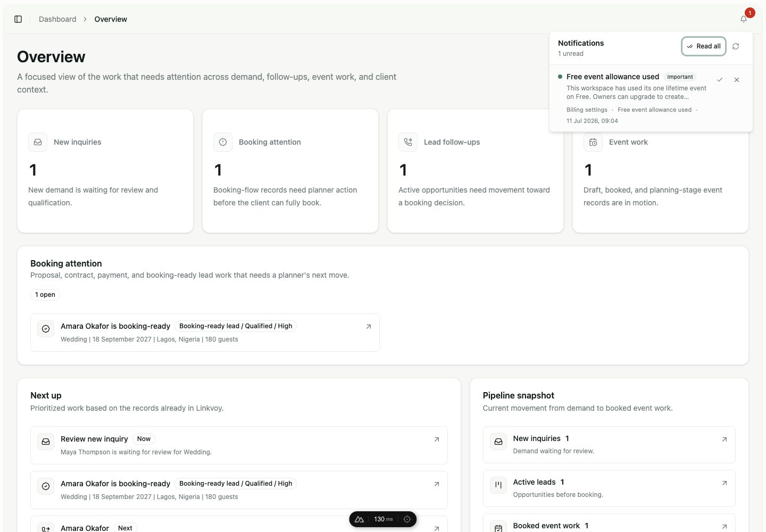Refresh the notifications list

[736, 46]
